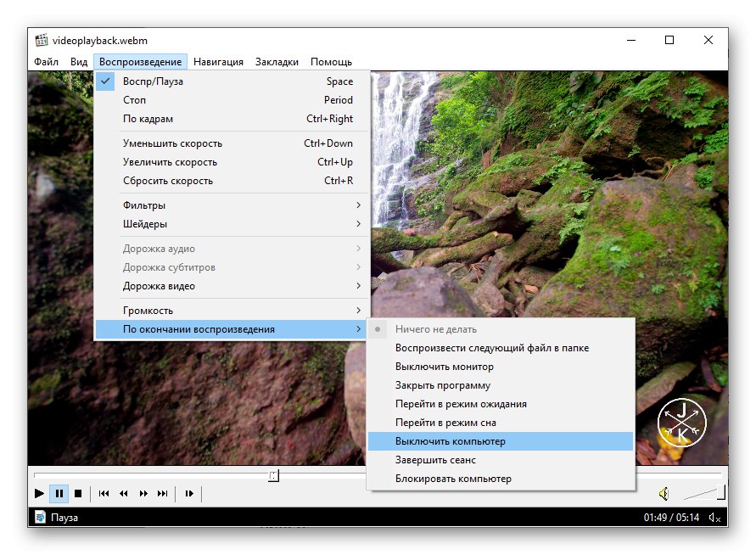Screen dimensions: 756x555
Task: Close the videoplayback.webm window
Action: click(x=708, y=40)
